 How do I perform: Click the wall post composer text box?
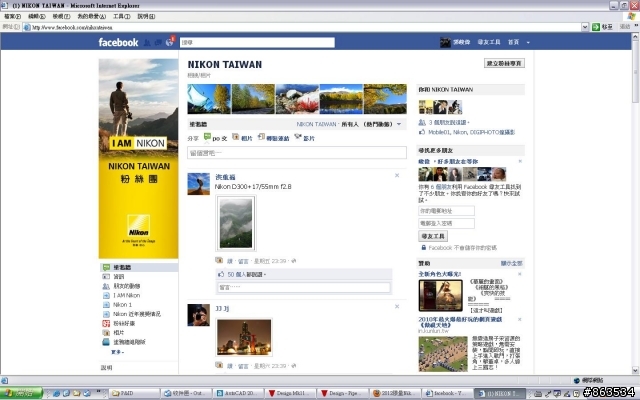click(x=297, y=153)
